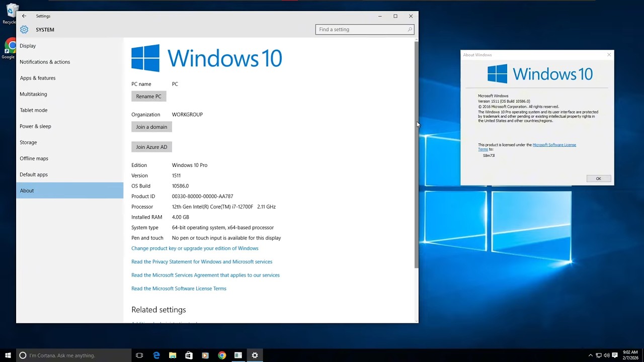Open the Store from the taskbar
Image resolution: width=644 pixels, height=362 pixels.
[x=189, y=355]
